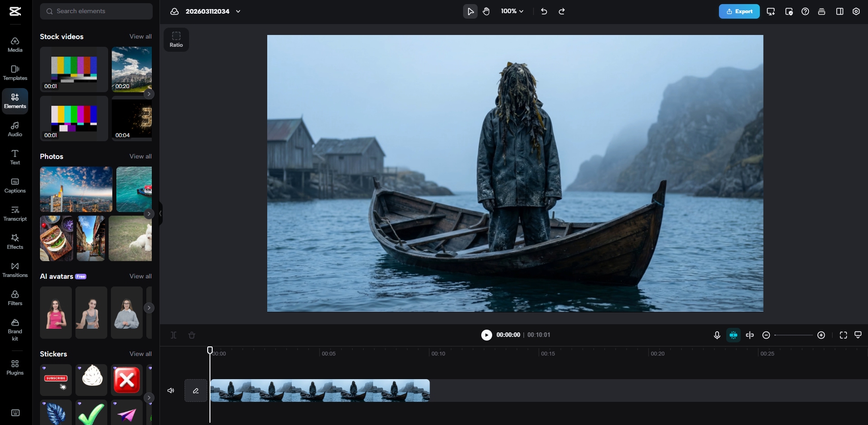Switch to the Audio tab
This screenshot has width=868, height=425.
coord(15,129)
